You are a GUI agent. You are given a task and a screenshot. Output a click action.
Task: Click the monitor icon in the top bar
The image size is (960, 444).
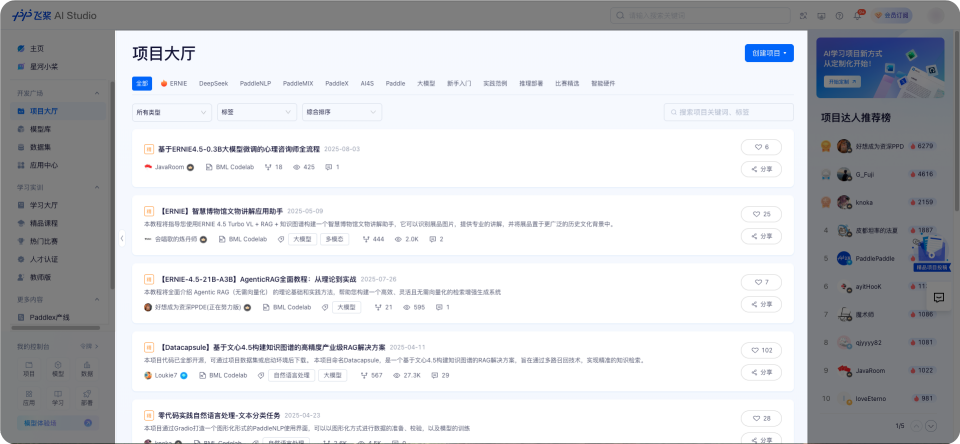point(821,16)
